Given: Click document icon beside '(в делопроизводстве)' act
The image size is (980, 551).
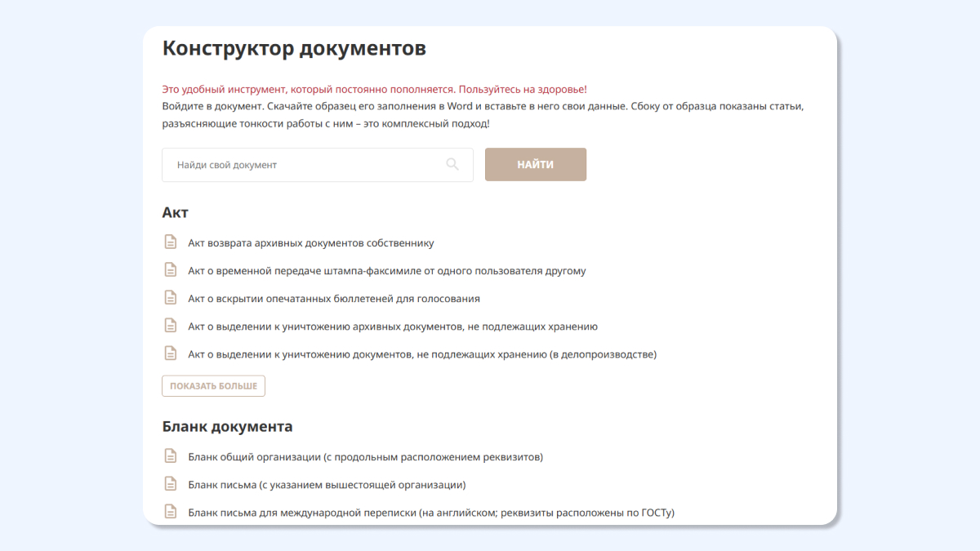Looking at the screenshot, I should click(x=171, y=353).
